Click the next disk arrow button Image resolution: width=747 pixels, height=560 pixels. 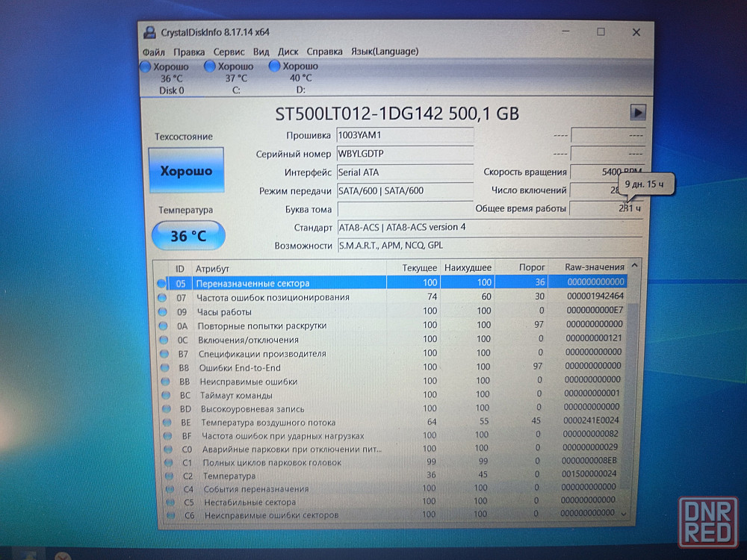tap(637, 112)
